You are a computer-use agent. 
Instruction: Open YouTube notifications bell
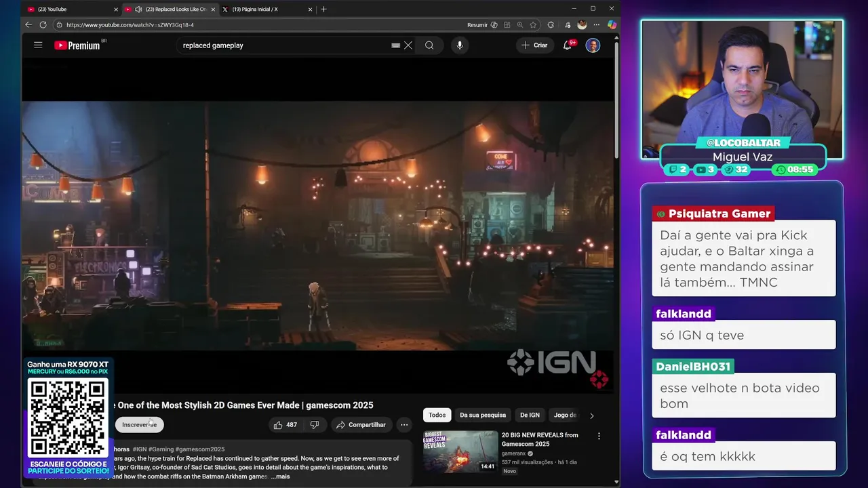568,45
